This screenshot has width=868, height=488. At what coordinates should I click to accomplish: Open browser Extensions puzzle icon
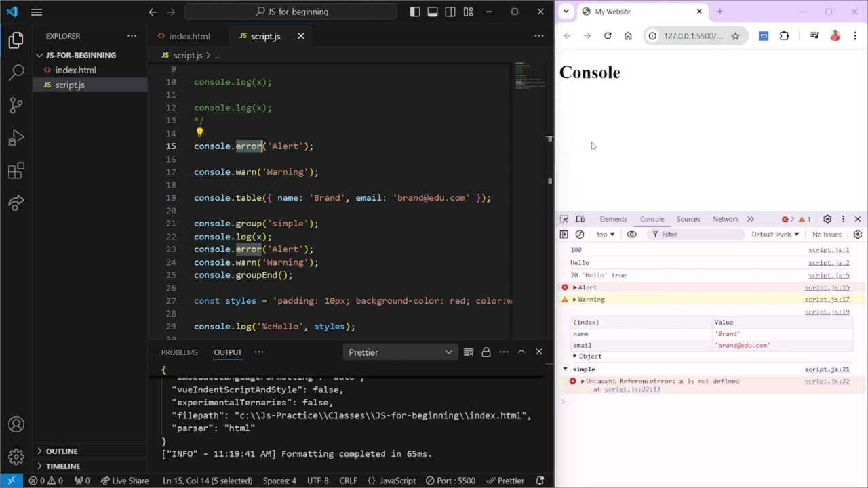785,36
